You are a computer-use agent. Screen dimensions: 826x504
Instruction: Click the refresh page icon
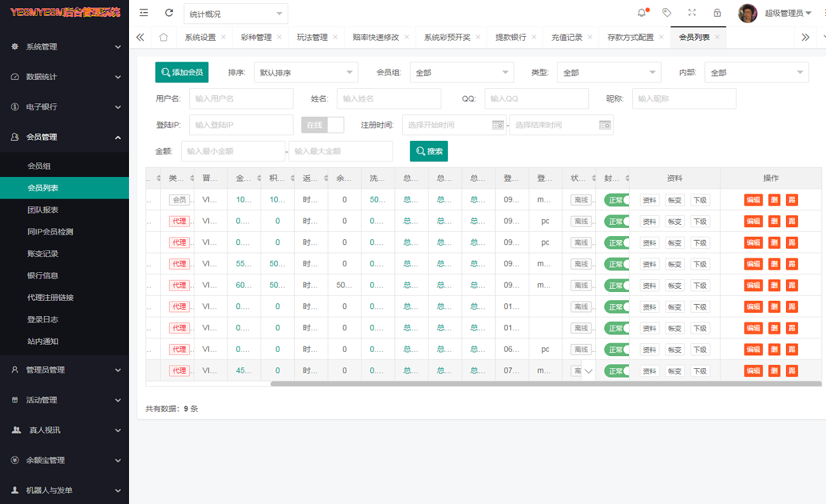pos(168,13)
